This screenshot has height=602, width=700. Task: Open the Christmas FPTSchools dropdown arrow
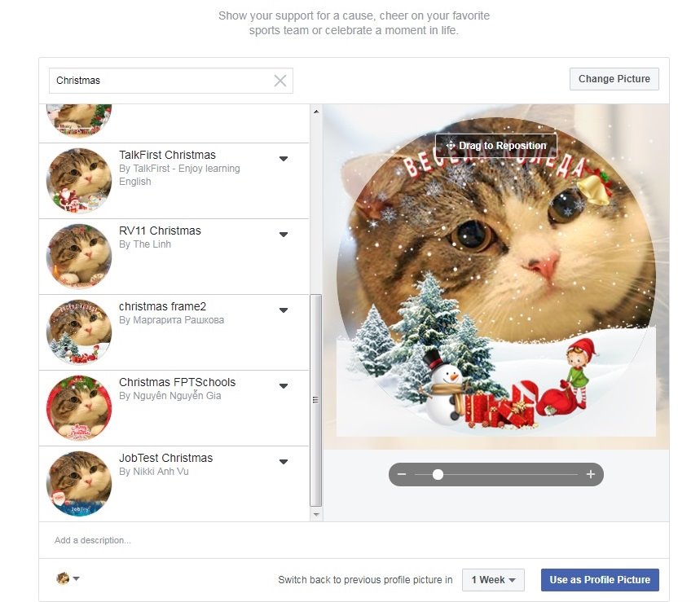pyautogui.click(x=284, y=385)
